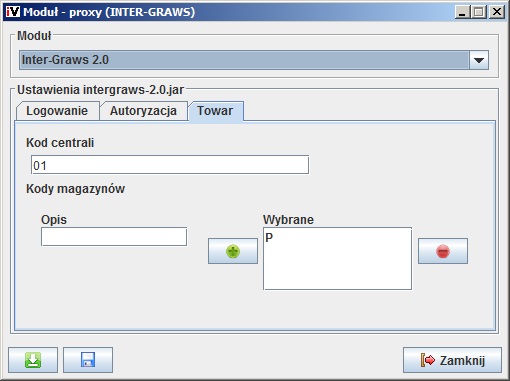Click the green download arrow button
The height and width of the screenshot is (381, 510).
pyautogui.click(x=33, y=360)
